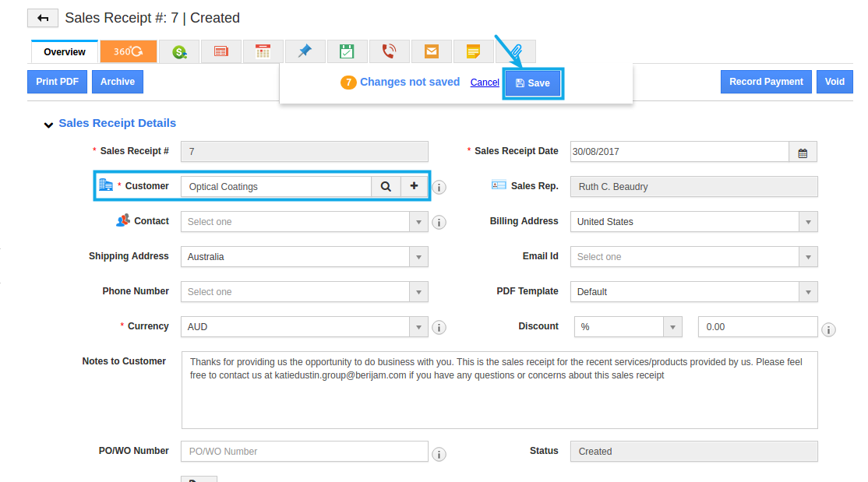The width and height of the screenshot is (868, 482).
Task: Go back using the arrow button
Action: click(x=43, y=18)
